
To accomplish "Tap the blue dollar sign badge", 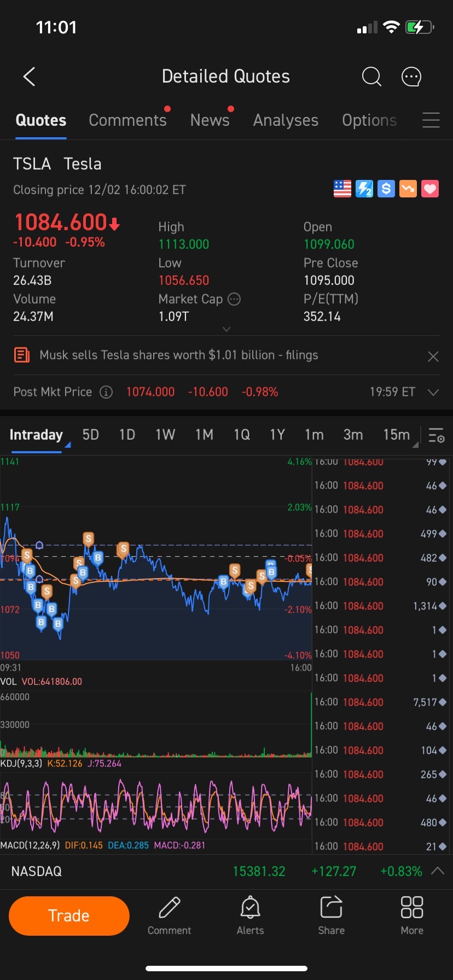I will point(386,189).
